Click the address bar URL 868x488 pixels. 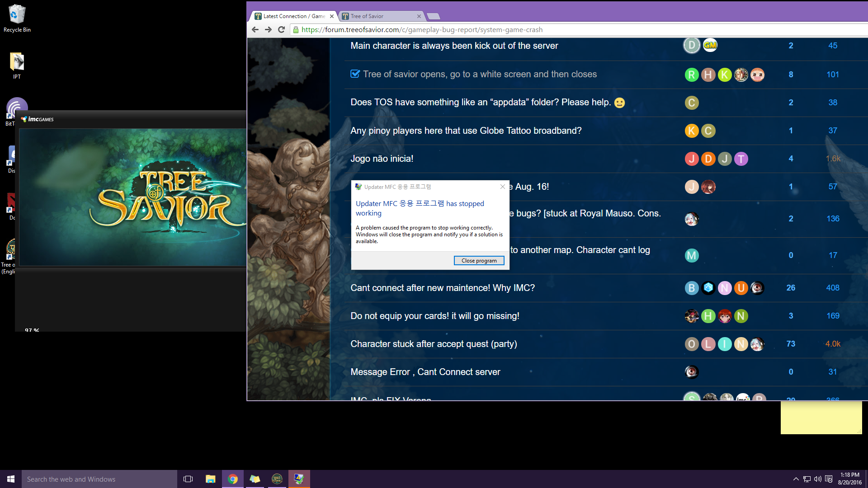tap(421, 30)
